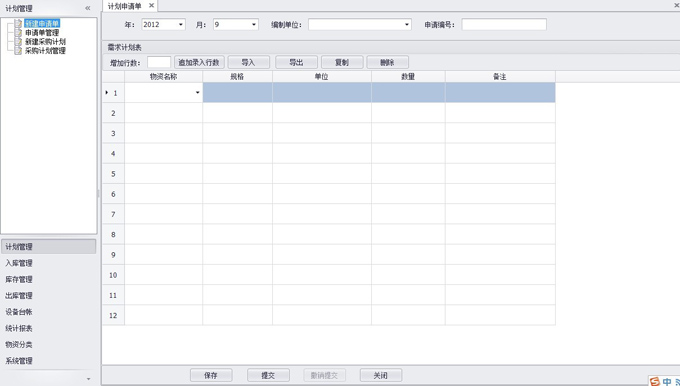Image resolution: width=680 pixels, height=386 pixels.
Task: Click the 新建申请单 document icon
Action: (x=18, y=23)
